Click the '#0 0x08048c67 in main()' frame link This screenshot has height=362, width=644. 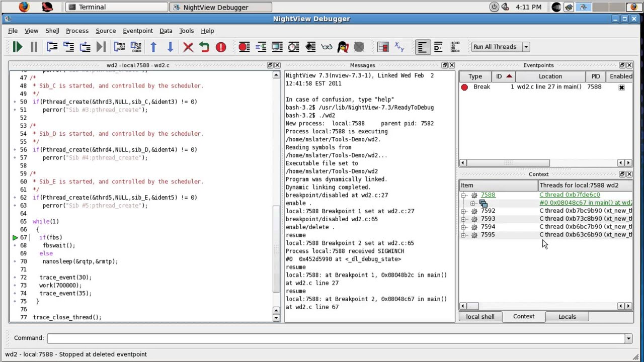coord(586,203)
